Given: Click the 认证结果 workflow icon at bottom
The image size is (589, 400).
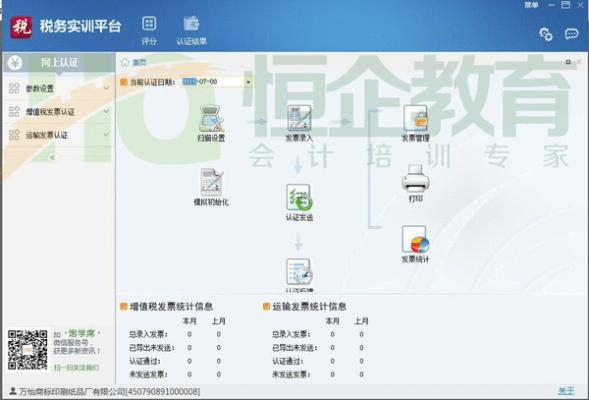Looking at the screenshot, I should coord(299,275).
